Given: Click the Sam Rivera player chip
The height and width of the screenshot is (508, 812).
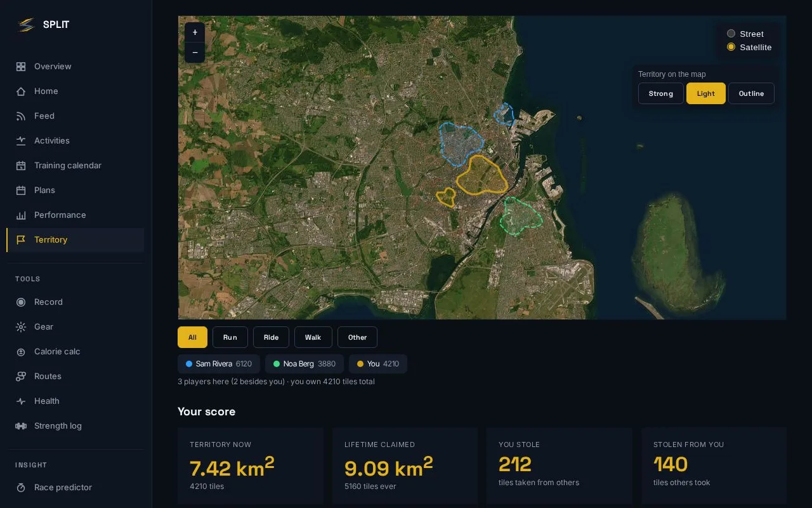Looking at the screenshot, I should (x=219, y=364).
